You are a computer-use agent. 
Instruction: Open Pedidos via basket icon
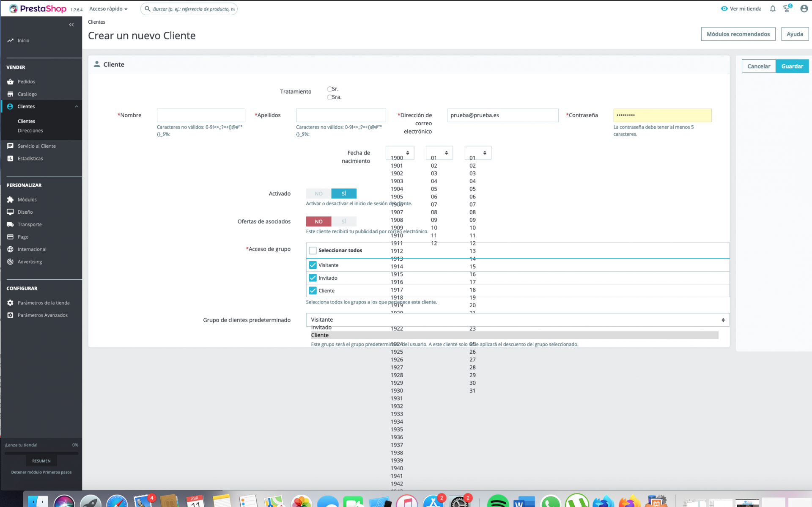(x=10, y=82)
